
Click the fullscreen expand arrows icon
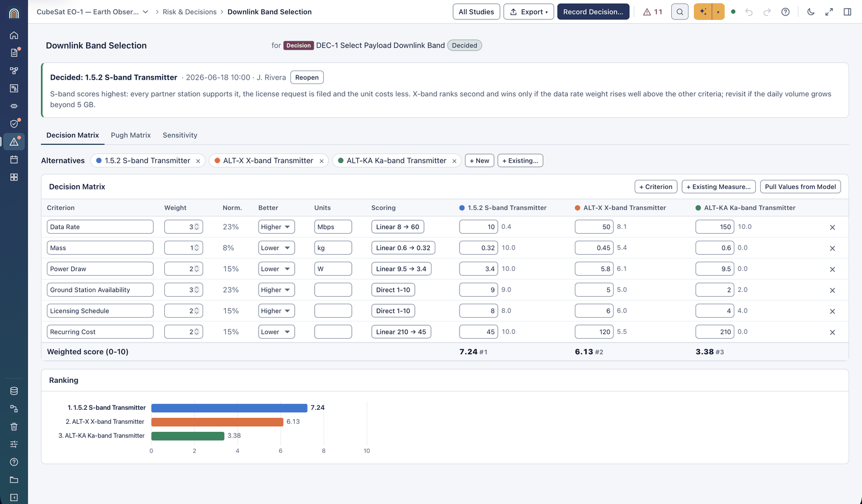click(x=829, y=12)
